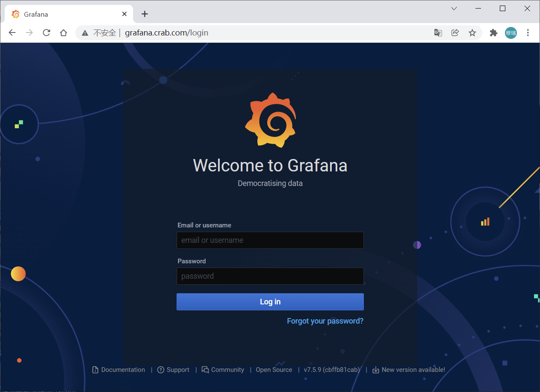The image size is (540, 392).
Task: Open the browser profile avatar
Action: point(511,33)
